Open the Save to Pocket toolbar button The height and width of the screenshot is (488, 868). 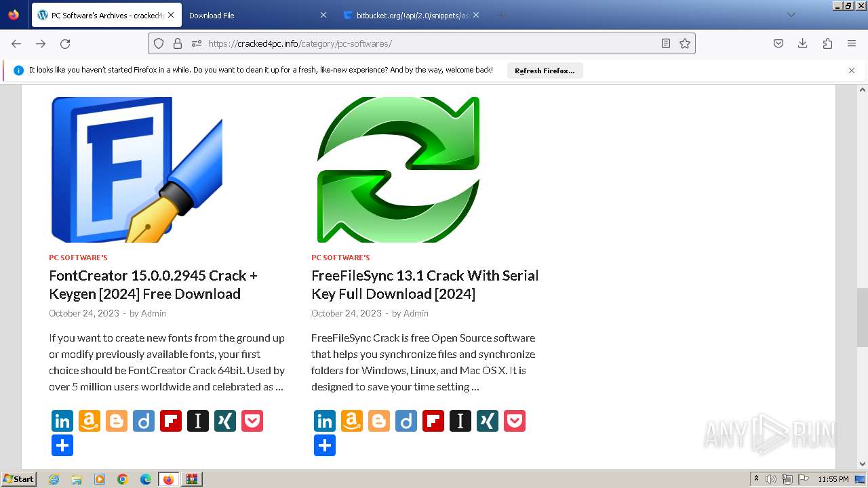click(x=778, y=43)
